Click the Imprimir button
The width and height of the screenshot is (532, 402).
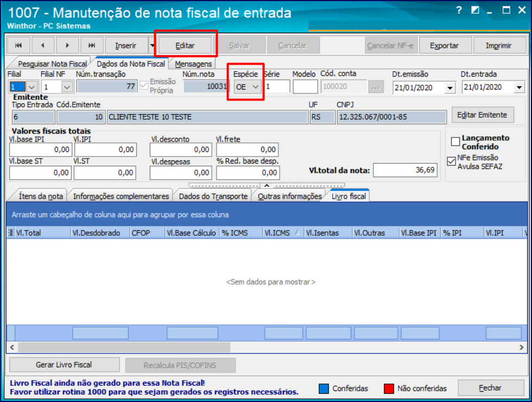499,45
